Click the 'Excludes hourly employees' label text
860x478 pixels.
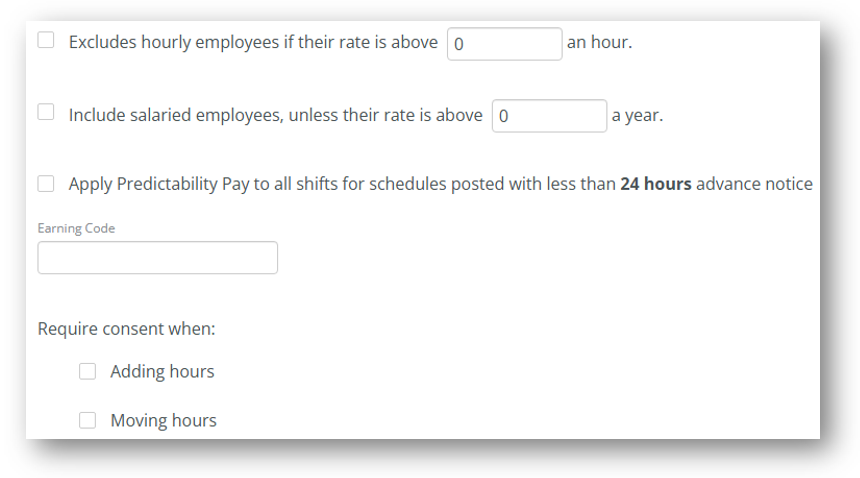tap(174, 42)
